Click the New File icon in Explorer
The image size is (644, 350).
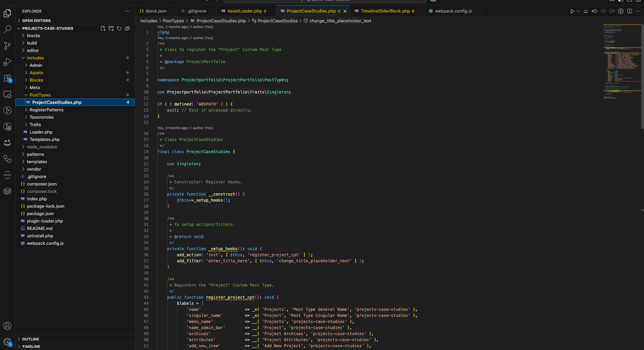pos(103,29)
